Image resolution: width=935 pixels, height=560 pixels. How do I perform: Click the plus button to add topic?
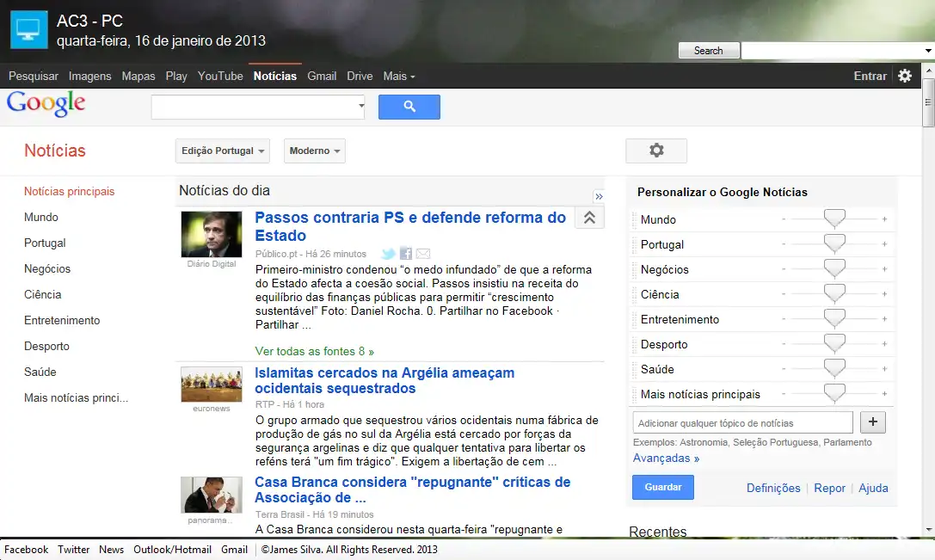[x=872, y=422]
